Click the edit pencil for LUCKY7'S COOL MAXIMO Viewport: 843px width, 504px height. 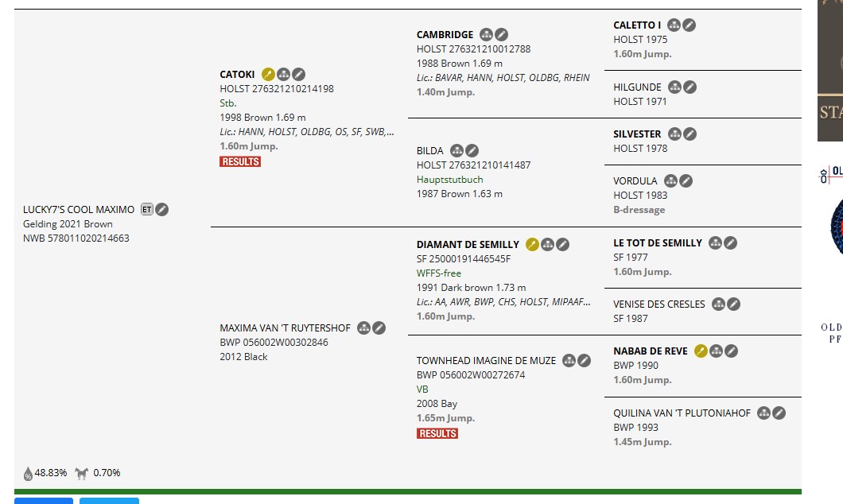pyautogui.click(x=162, y=210)
